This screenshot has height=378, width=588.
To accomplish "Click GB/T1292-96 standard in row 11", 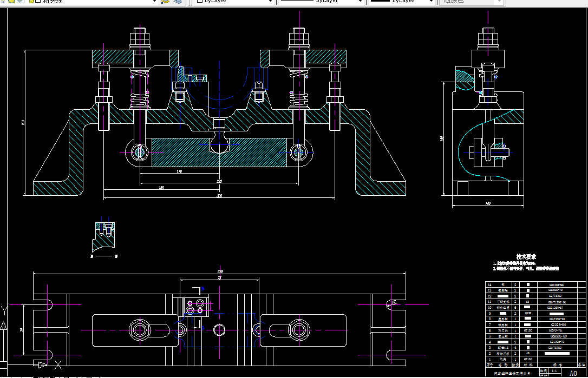I will tap(557, 302).
